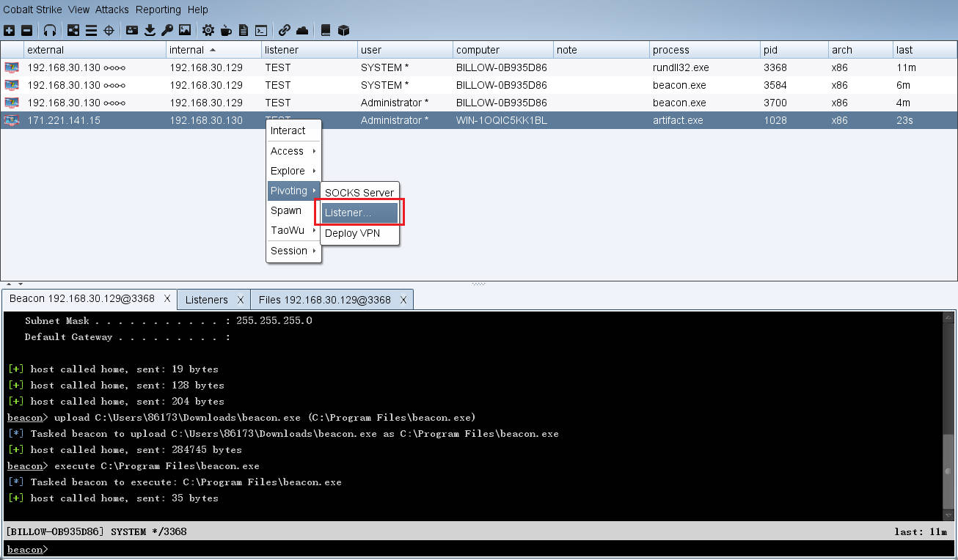Click the connect to team server plus icon
The height and width of the screenshot is (560, 958).
coord(9,30)
